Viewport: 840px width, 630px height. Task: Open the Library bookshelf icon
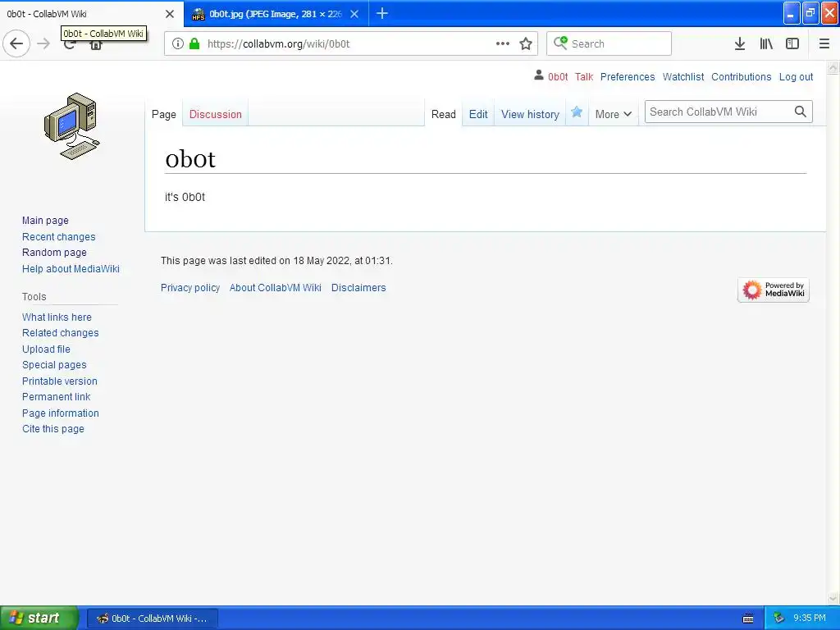(x=766, y=43)
